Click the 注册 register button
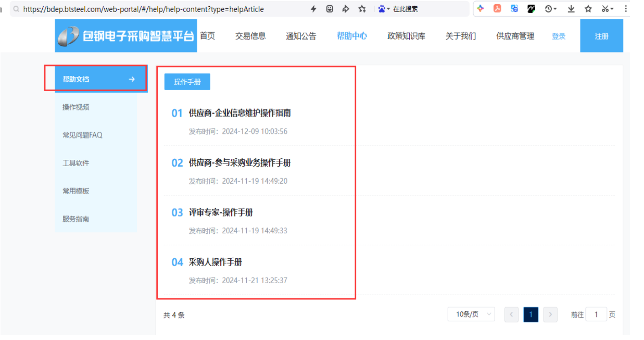Viewport: 644px width, 340px height. [x=601, y=36]
